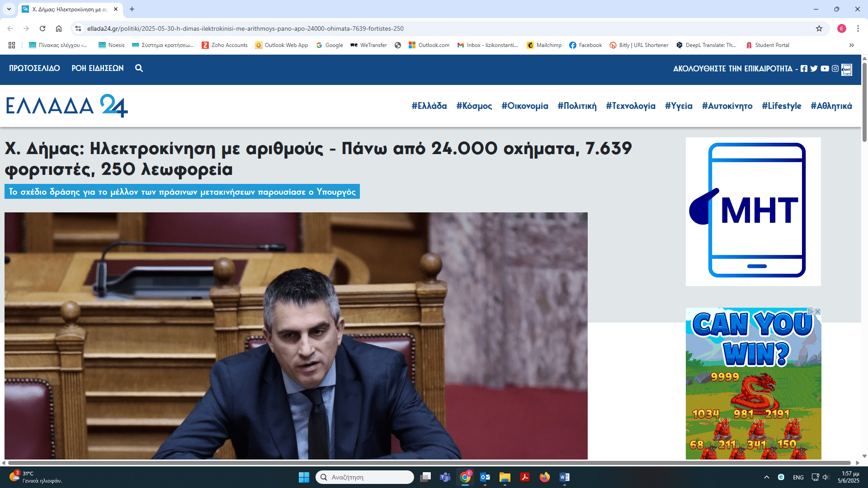Launch Word from the taskbar
Image resolution: width=868 pixels, height=488 pixels.
(564, 477)
